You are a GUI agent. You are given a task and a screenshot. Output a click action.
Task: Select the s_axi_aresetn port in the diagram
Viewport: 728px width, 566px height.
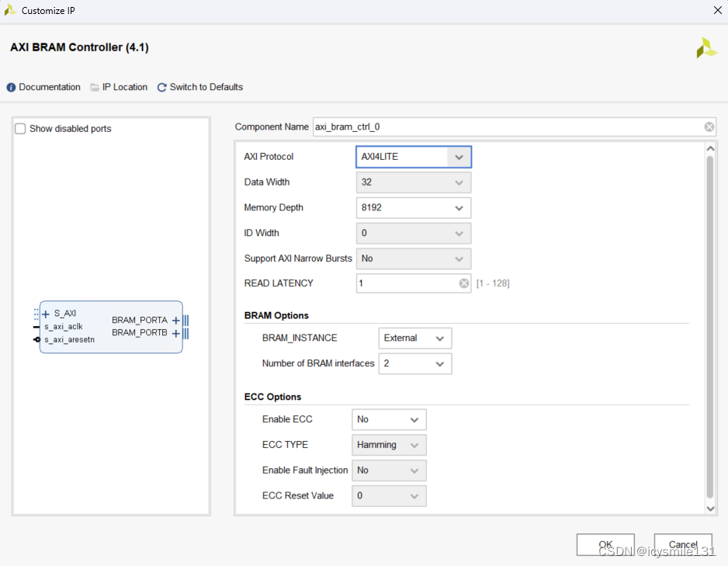[70, 340]
